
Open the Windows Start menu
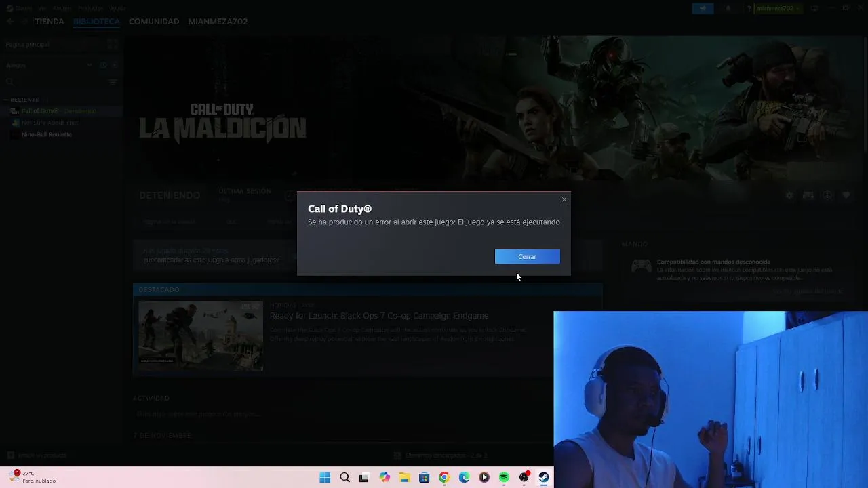pyautogui.click(x=325, y=477)
